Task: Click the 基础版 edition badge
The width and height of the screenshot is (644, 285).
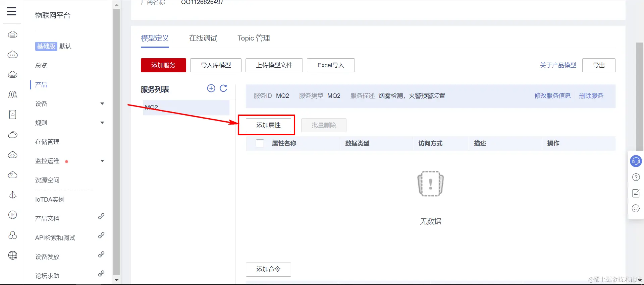Action: [x=46, y=46]
